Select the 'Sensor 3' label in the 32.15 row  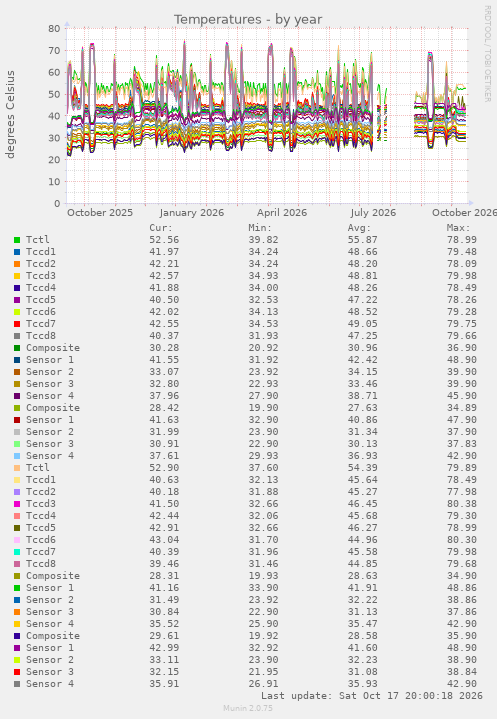coord(50,672)
